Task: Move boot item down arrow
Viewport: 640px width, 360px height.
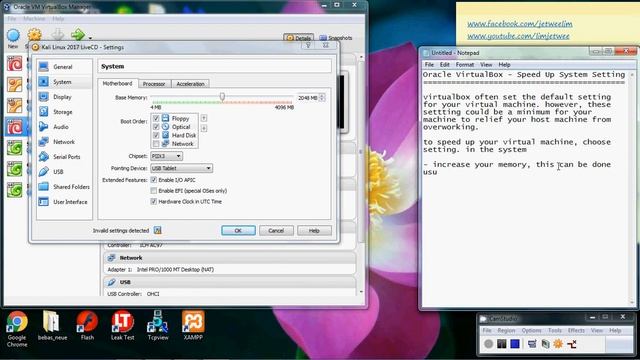Action: pyautogui.click(x=204, y=128)
